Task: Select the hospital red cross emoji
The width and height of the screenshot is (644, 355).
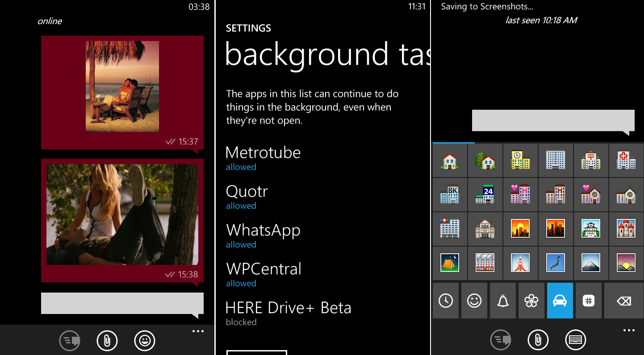Action: pyautogui.click(x=626, y=160)
